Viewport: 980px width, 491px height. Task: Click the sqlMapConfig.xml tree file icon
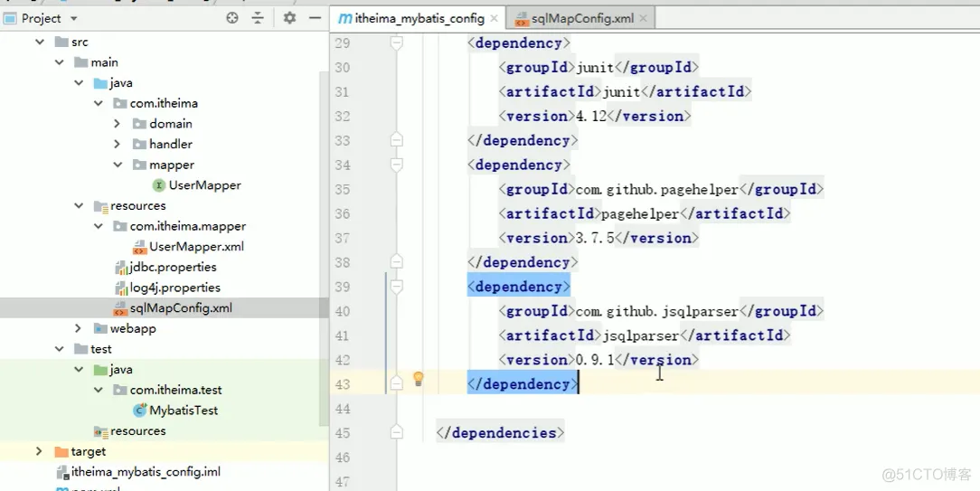(x=120, y=307)
